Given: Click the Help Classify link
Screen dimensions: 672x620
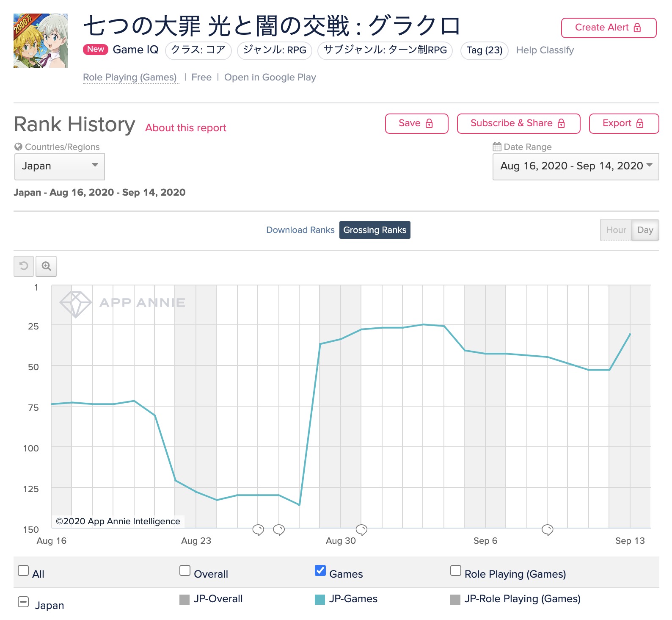Looking at the screenshot, I should 545,50.
